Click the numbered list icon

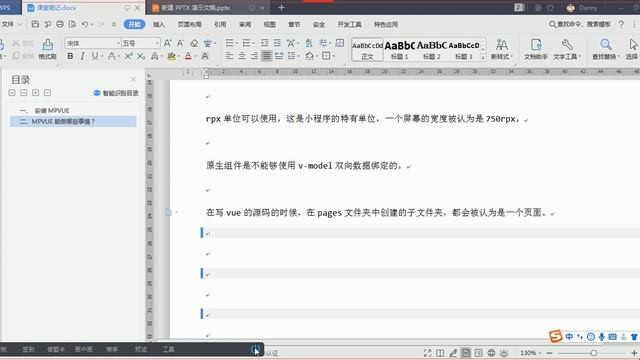tap(246, 43)
